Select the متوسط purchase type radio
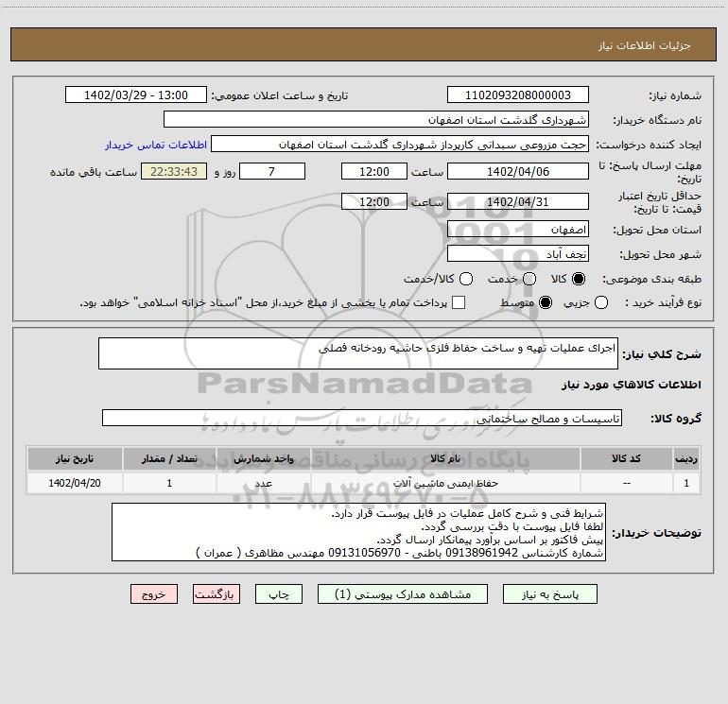The image size is (728, 704). [x=546, y=302]
